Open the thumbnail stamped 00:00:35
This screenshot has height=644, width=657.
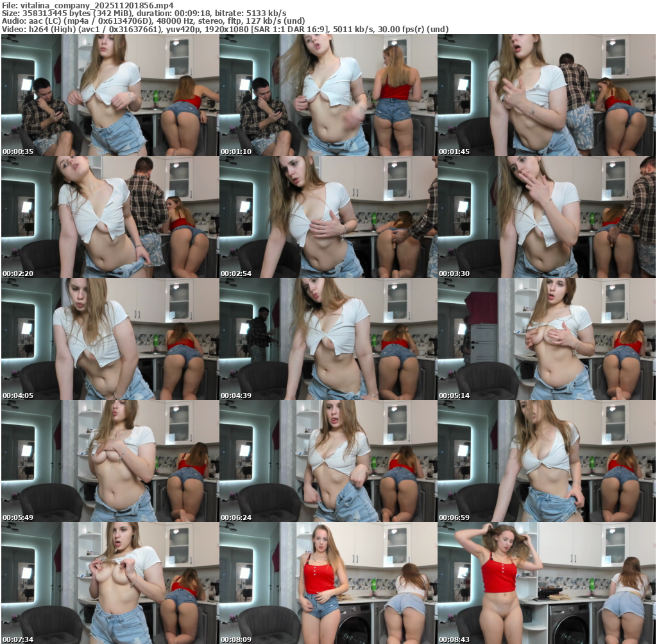click(110, 95)
